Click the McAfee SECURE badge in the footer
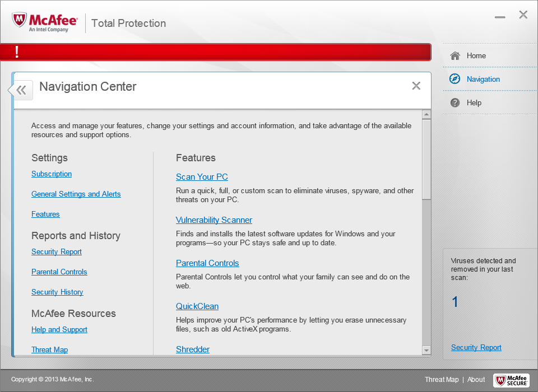The height and width of the screenshot is (392, 538). pos(511,380)
